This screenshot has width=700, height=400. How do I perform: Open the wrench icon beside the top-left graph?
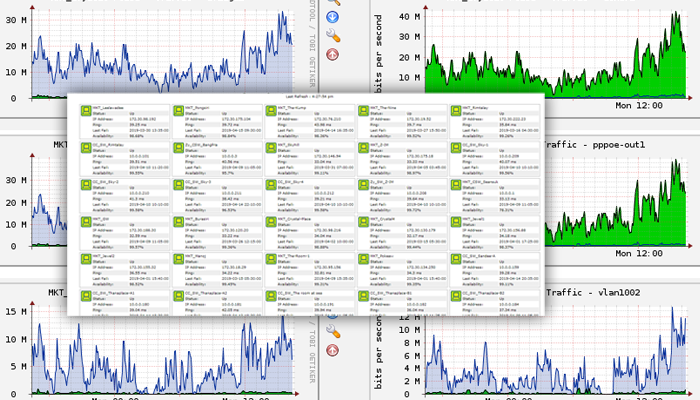click(333, 35)
